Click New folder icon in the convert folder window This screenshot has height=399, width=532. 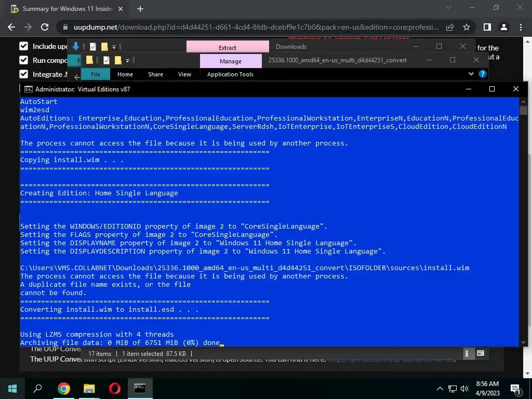click(118, 60)
